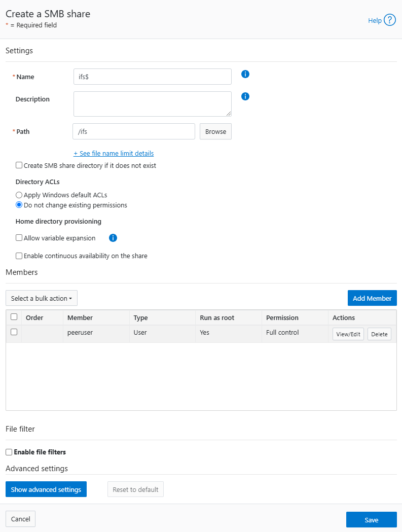Open the info tooltip for Description

click(245, 96)
